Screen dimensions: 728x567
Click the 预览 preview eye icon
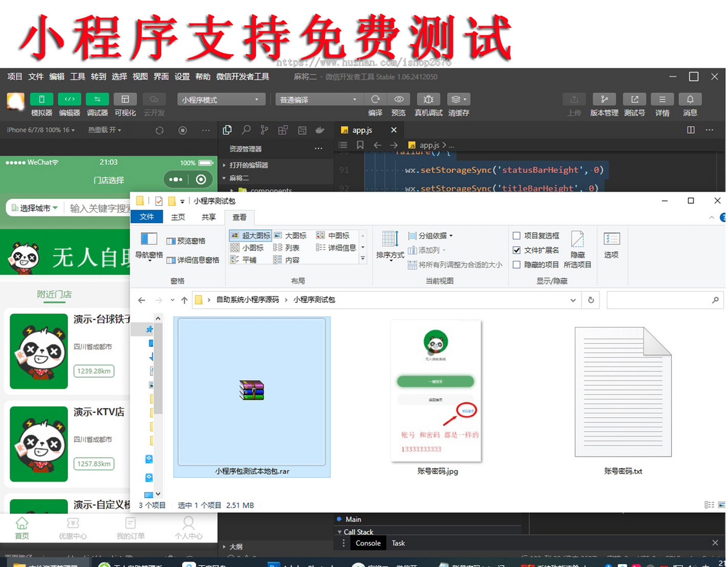tap(399, 99)
